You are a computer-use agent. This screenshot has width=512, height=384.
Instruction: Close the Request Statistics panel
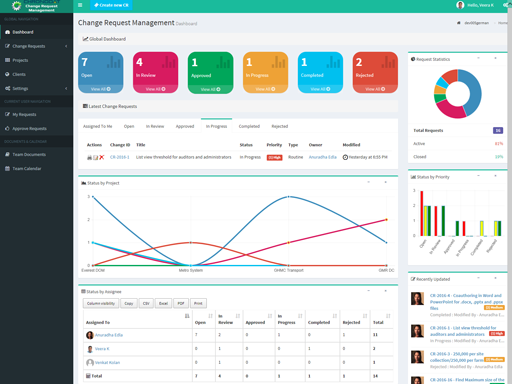click(495, 58)
